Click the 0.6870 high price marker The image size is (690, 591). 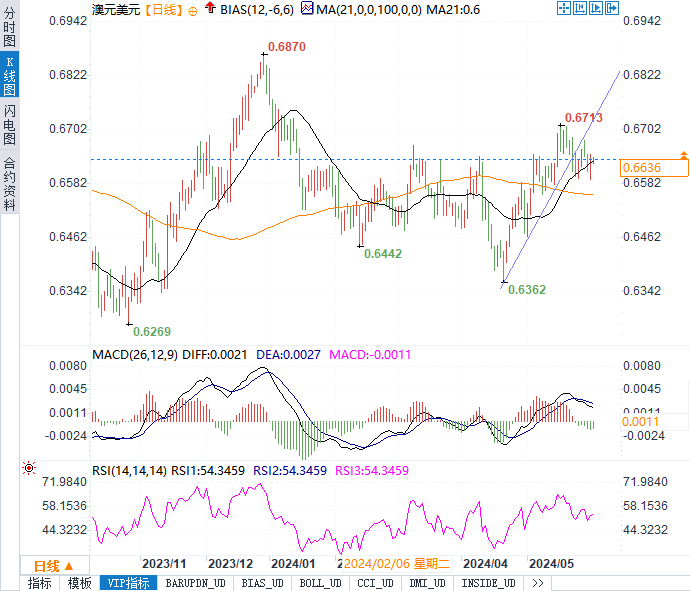point(286,47)
